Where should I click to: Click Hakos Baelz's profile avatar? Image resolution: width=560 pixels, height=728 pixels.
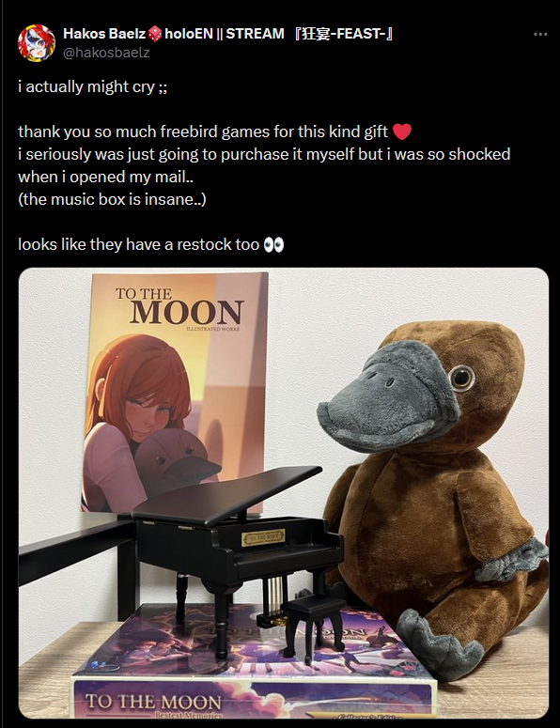tap(37, 42)
